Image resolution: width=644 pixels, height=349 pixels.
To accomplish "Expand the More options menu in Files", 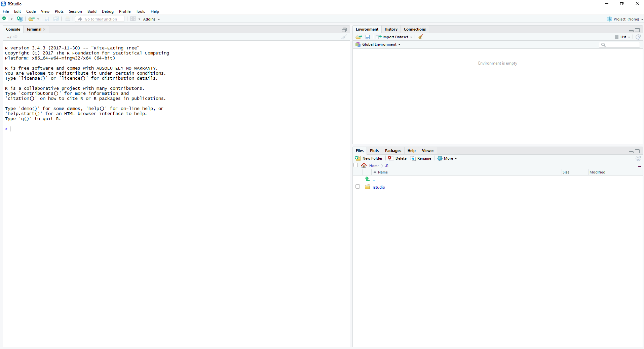I will [448, 158].
